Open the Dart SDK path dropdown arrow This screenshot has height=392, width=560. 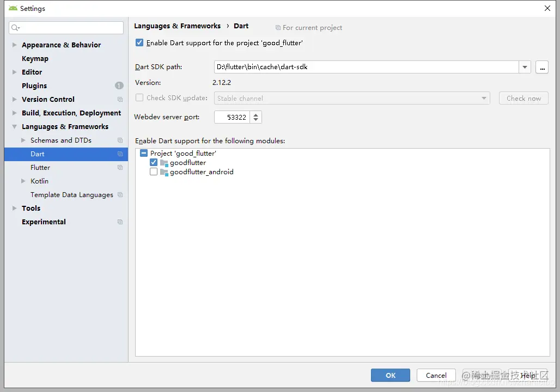point(525,67)
